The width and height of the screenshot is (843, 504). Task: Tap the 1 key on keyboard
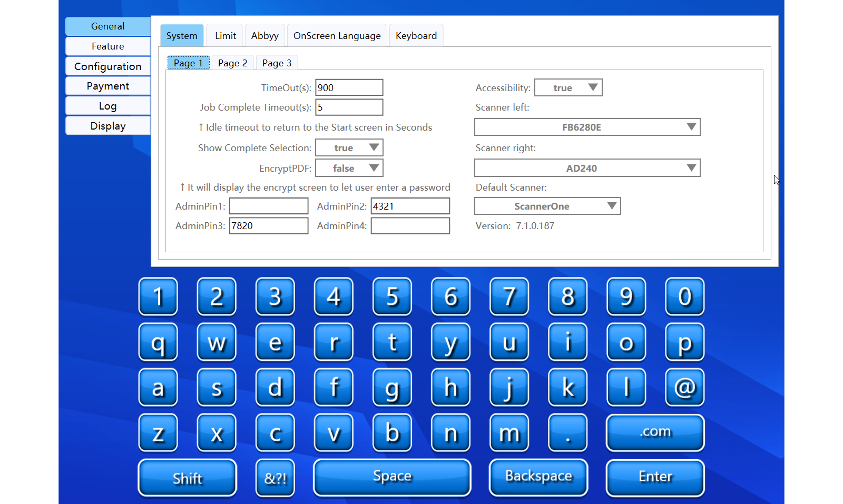click(158, 297)
